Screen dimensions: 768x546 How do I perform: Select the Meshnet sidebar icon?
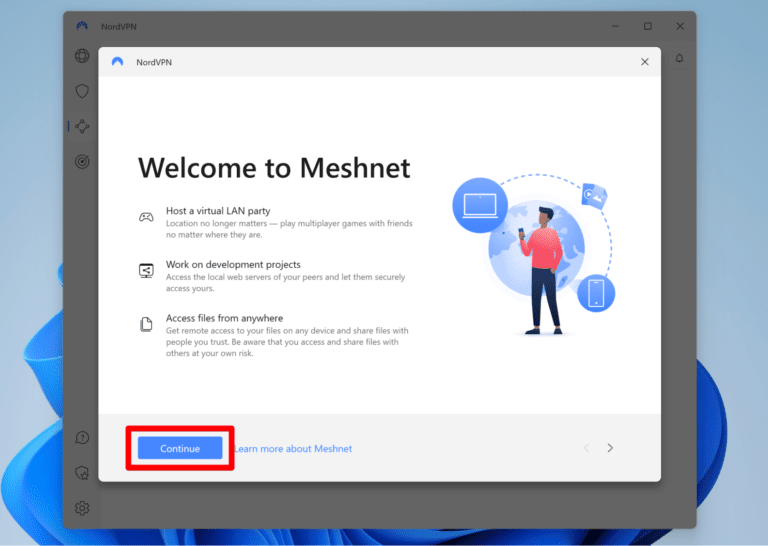tap(82, 126)
